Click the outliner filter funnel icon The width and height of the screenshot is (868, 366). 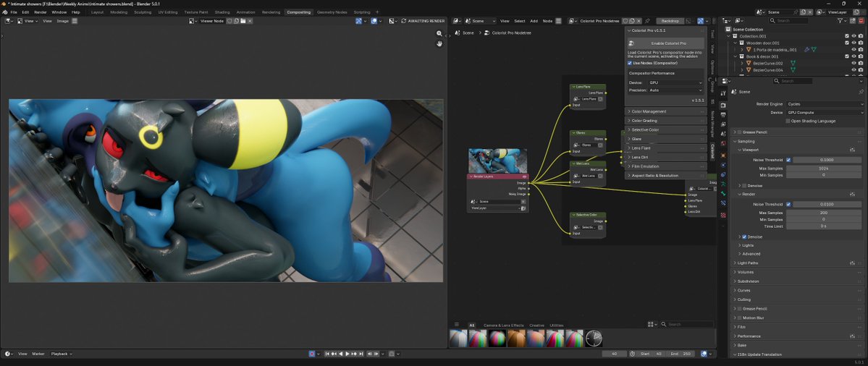pos(840,20)
